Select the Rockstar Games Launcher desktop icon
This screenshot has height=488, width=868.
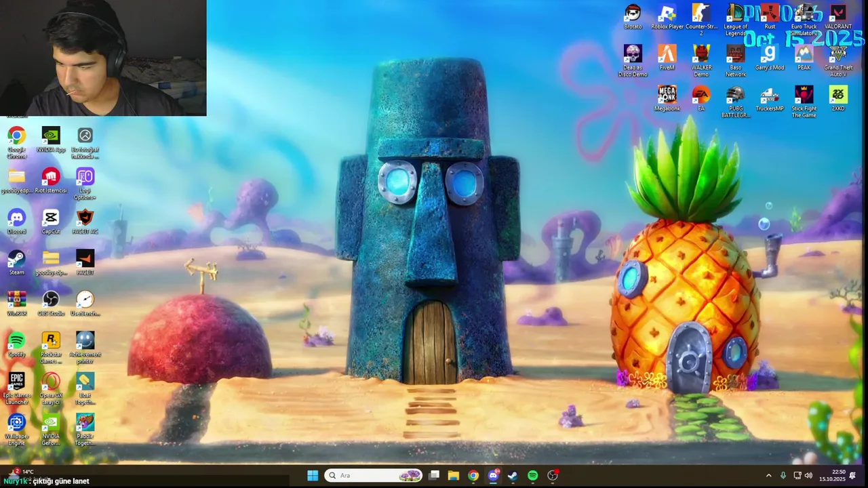tap(51, 349)
